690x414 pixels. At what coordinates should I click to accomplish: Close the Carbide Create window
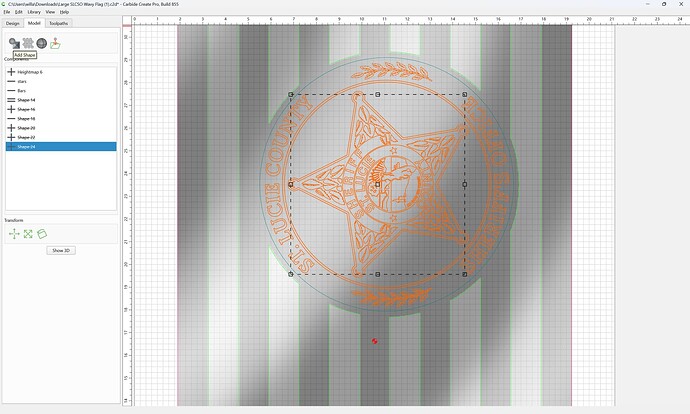click(681, 4)
